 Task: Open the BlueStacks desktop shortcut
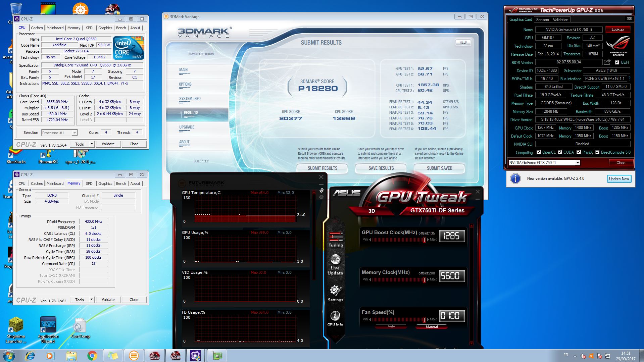[x=16, y=156]
